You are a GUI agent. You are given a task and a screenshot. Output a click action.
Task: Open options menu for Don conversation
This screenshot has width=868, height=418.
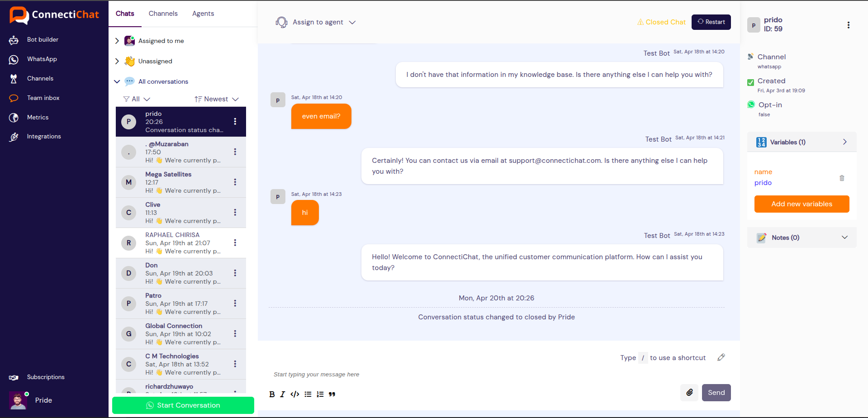[235, 273]
